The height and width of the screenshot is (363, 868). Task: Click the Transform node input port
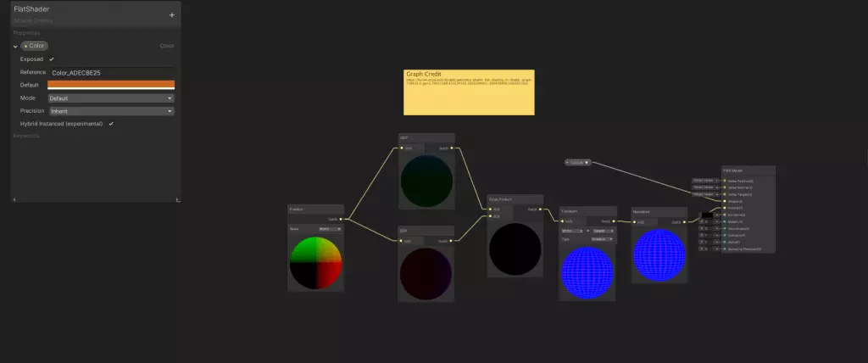(x=564, y=221)
